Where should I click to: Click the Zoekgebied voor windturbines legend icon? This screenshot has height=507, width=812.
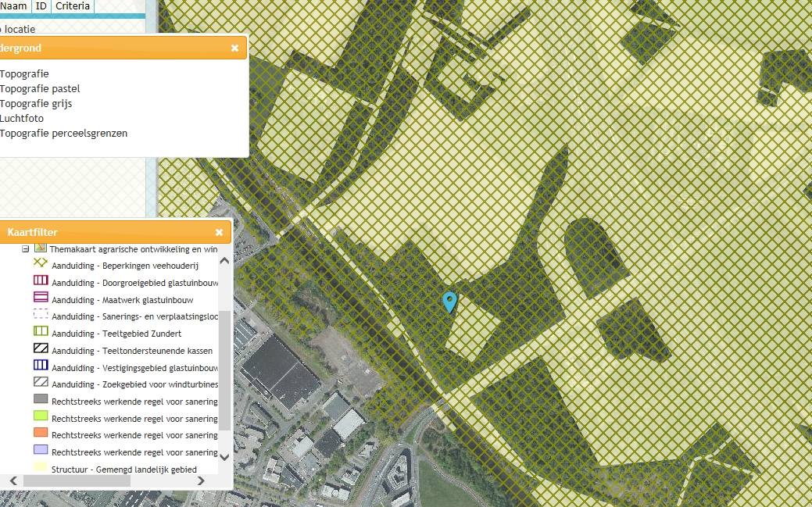pos(41,382)
